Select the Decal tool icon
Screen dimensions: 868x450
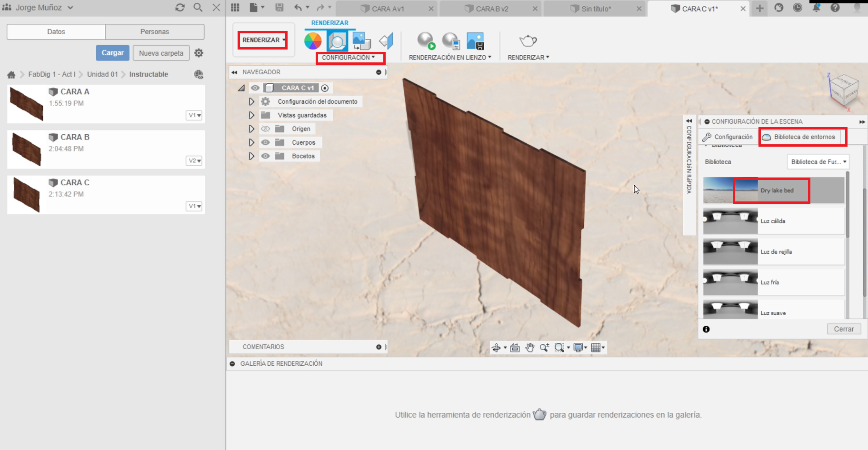[x=361, y=41]
